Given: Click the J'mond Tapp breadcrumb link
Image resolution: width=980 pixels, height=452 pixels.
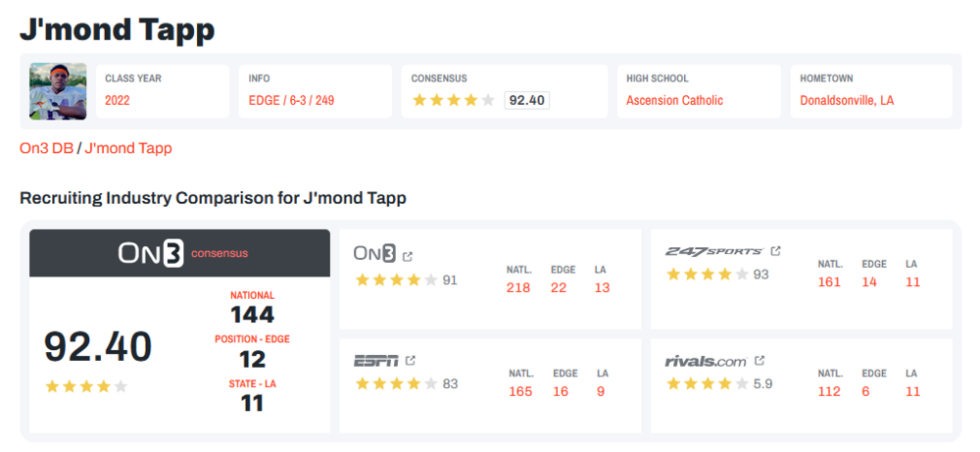Looking at the screenshot, I should tap(128, 148).
